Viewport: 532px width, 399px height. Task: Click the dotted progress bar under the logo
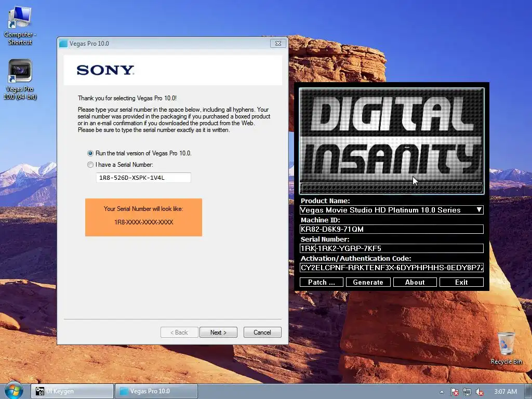coord(392,188)
